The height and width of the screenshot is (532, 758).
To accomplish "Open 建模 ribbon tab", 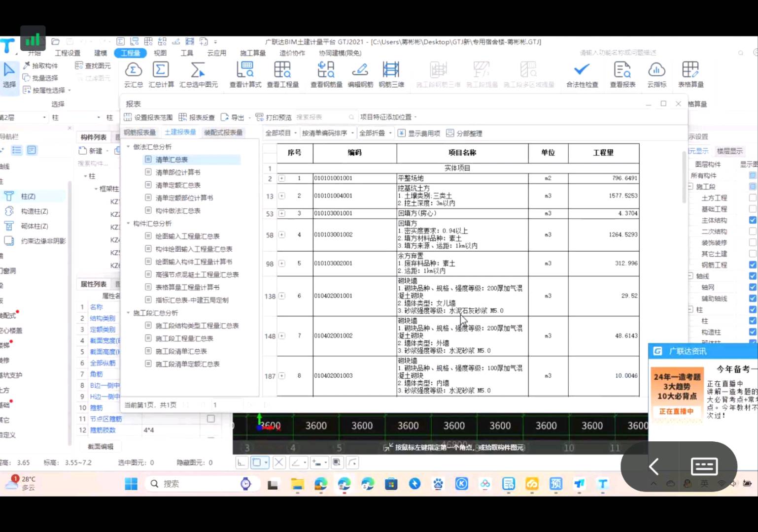I will 101,53.
